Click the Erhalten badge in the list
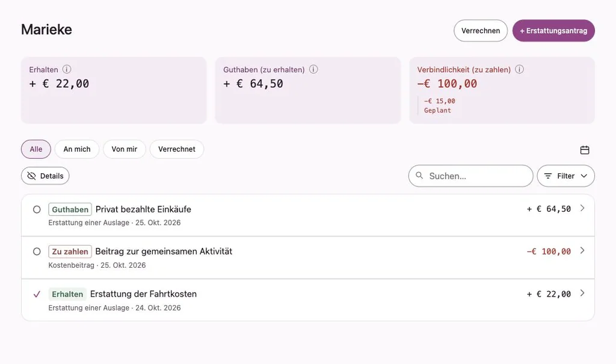The width and height of the screenshot is (616, 364). pos(67,294)
